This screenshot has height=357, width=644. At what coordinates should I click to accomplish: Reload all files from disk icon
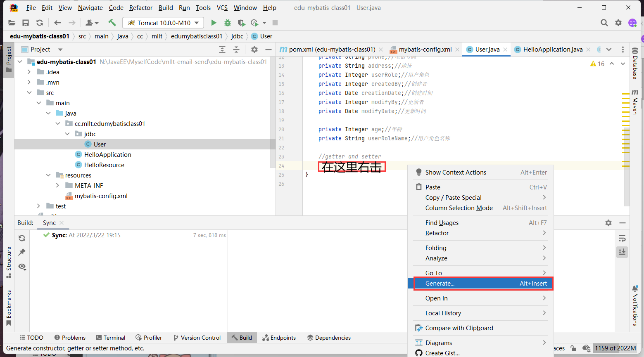(x=40, y=23)
